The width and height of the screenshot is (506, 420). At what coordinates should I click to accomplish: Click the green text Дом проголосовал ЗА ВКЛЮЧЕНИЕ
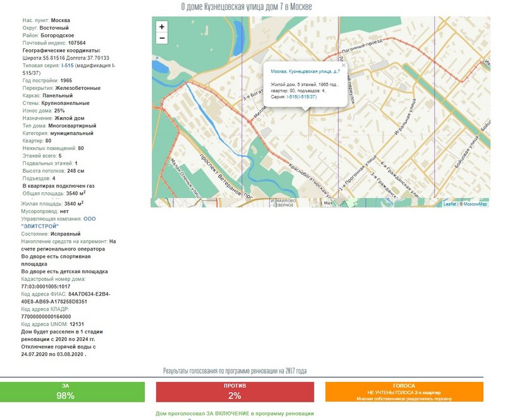pyautogui.click(x=235, y=414)
